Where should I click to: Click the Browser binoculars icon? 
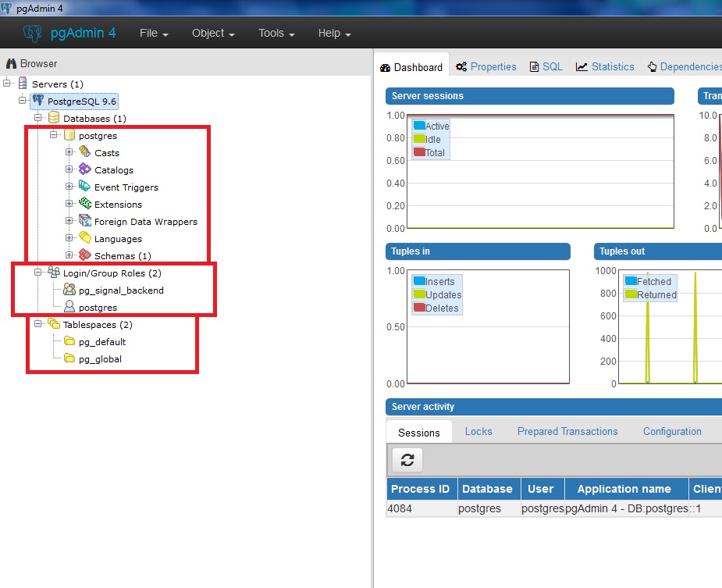pos(12,63)
